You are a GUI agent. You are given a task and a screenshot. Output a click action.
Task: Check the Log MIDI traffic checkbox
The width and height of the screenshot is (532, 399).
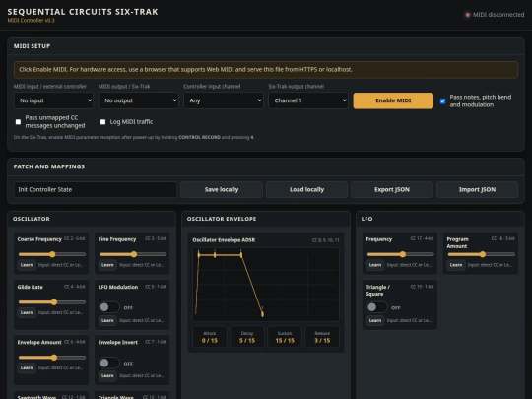(102, 122)
